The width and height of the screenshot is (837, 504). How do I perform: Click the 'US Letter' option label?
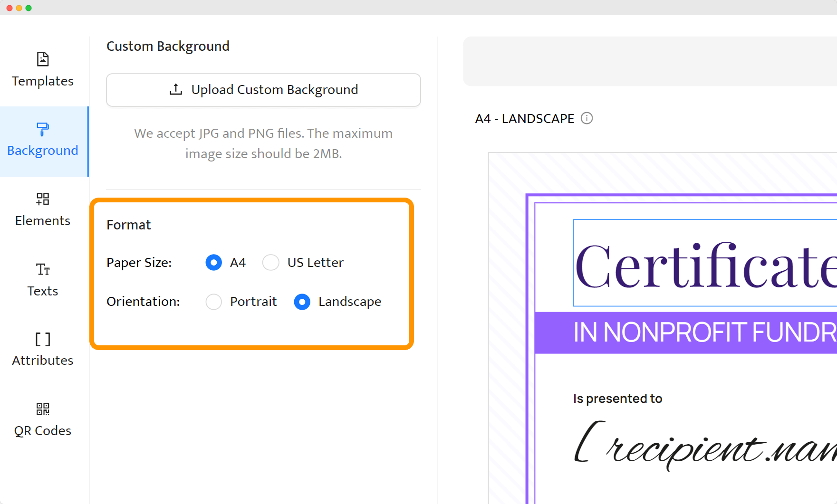(316, 262)
